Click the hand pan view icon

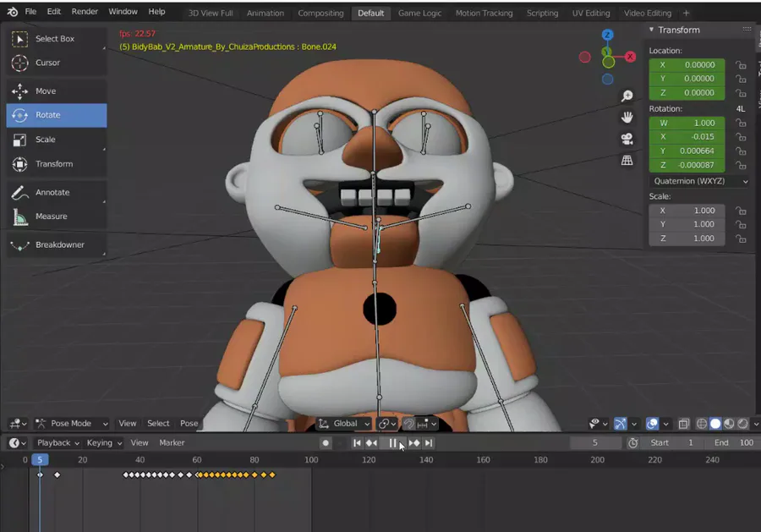[627, 118]
